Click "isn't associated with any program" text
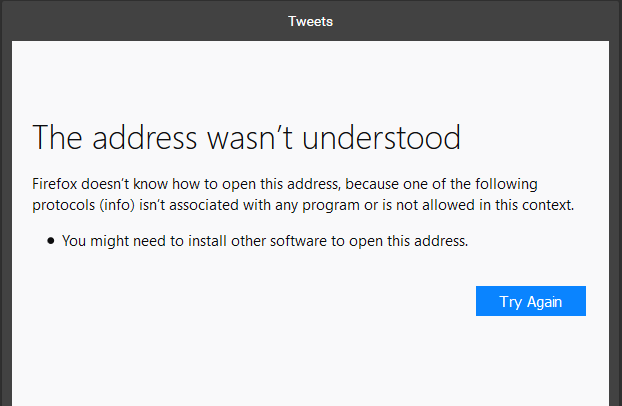622x406 pixels. (260, 205)
